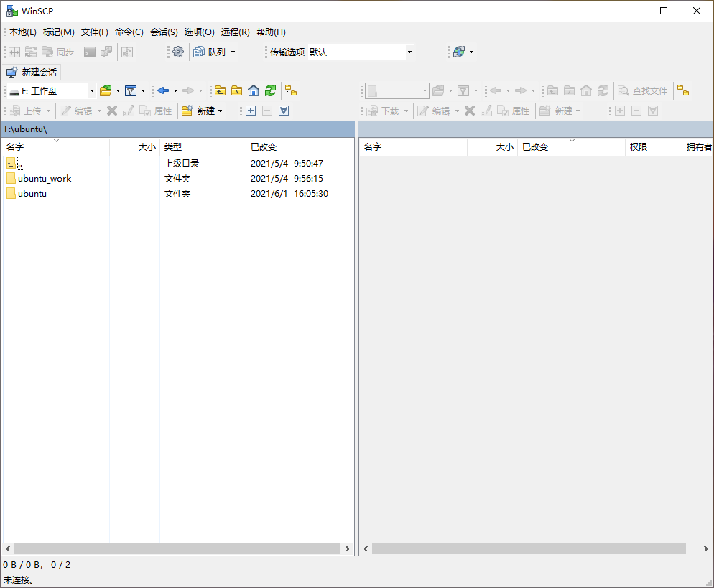Click the remote home directory icon
Image resolution: width=714 pixels, height=588 pixels.
[x=586, y=90]
